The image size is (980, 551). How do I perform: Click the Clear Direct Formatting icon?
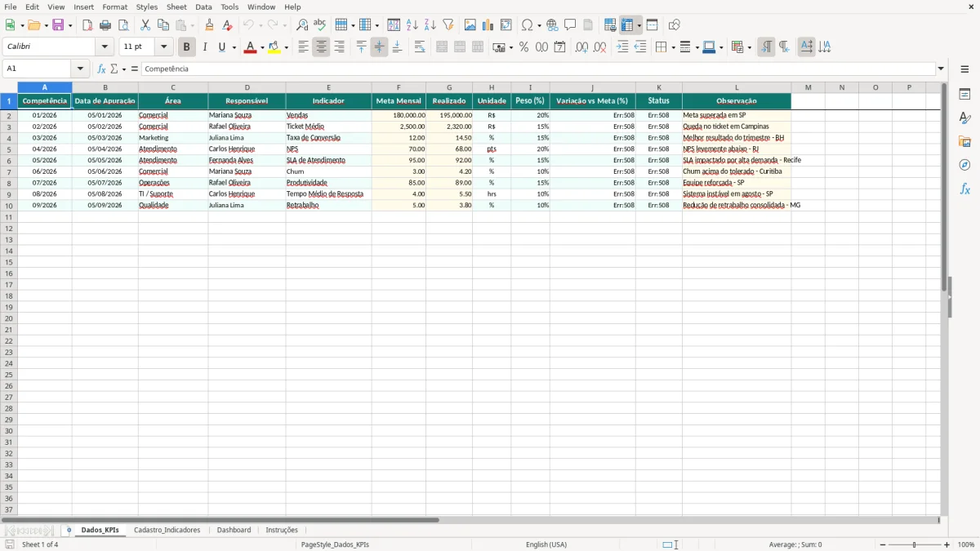click(228, 25)
